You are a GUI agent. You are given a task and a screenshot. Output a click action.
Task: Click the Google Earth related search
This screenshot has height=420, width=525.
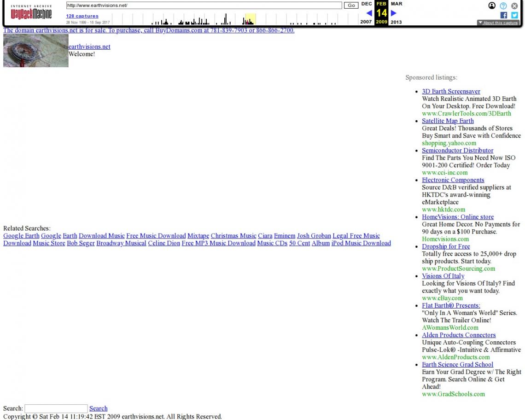(x=21, y=236)
